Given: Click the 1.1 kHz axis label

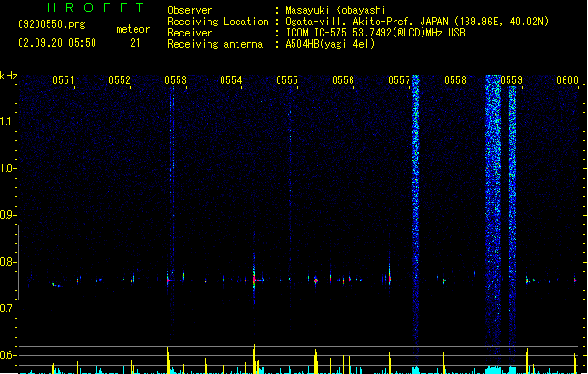Looking at the screenshot, I should pyautogui.click(x=7, y=122).
